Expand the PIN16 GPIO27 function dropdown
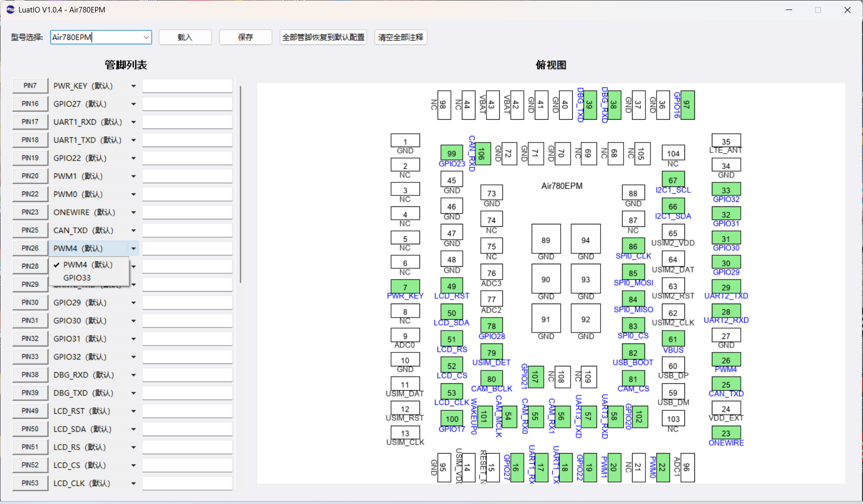Image resolution: width=863 pixels, height=504 pixels. click(x=133, y=104)
